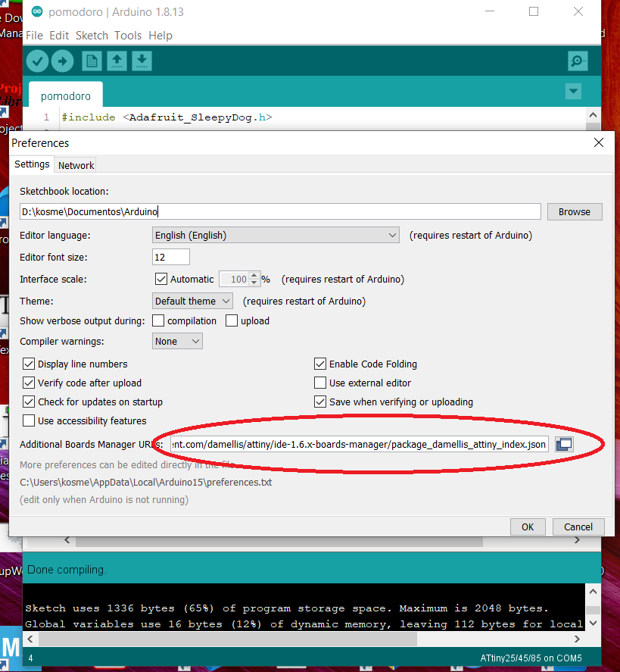Close the Preferences dialog
This screenshot has width=620, height=672.
pyautogui.click(x=599, y=142)
